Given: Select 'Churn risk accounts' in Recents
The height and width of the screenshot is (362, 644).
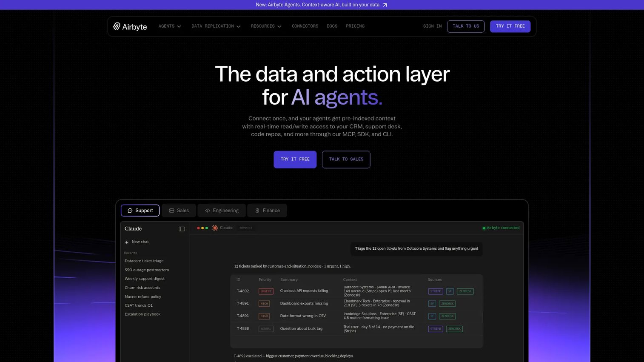Looking at the screenshot, I should click(x=142, y=288).
